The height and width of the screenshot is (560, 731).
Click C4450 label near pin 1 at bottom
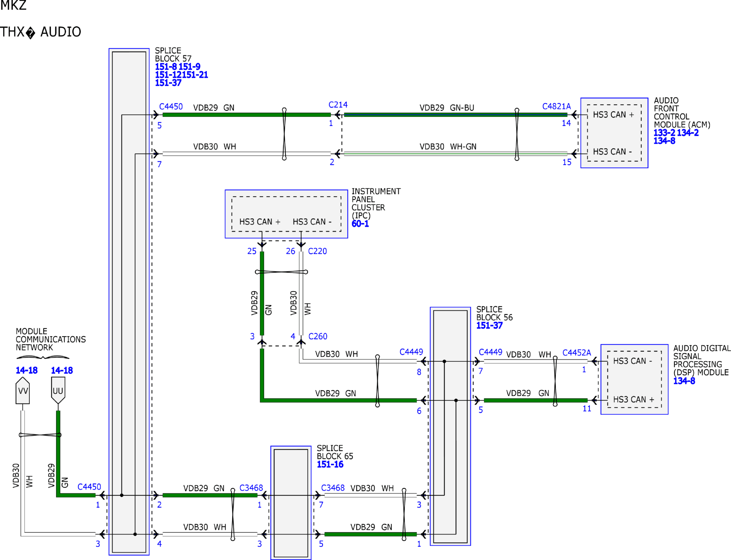(89, 487)
